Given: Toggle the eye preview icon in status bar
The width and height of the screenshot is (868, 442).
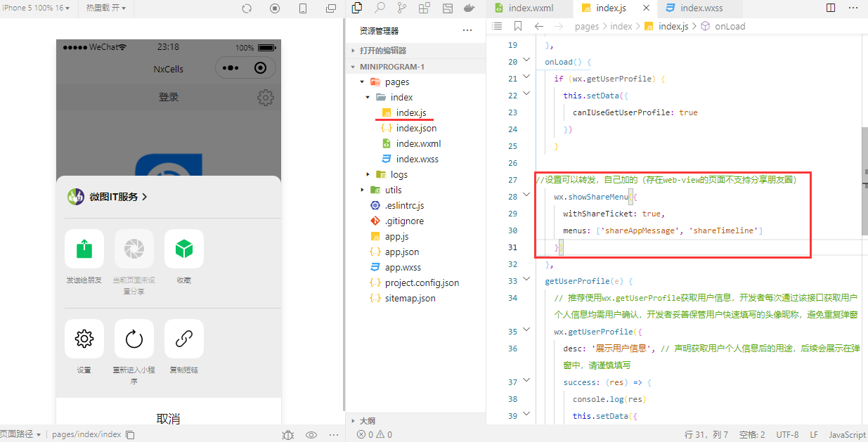Looking at the screenshot, I should 311,435.
